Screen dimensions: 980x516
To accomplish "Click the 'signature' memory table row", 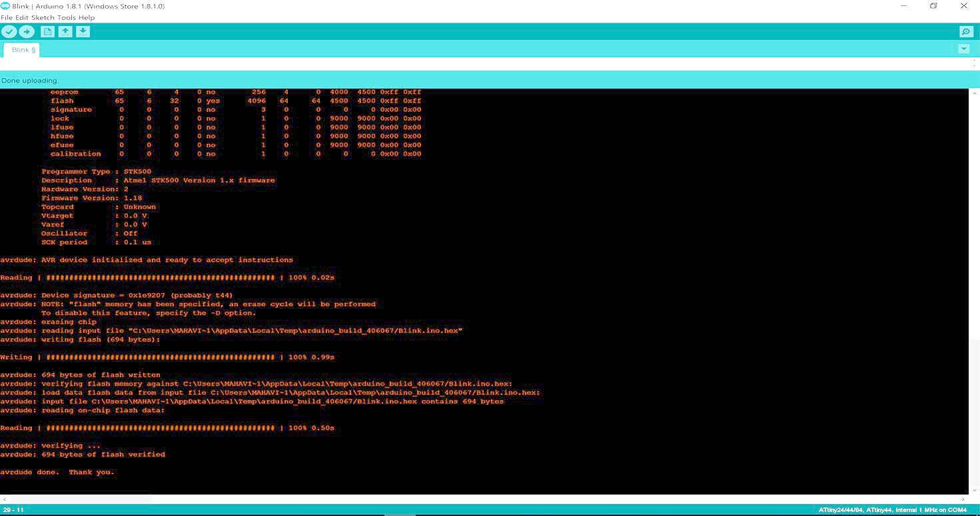I will 236,109.
